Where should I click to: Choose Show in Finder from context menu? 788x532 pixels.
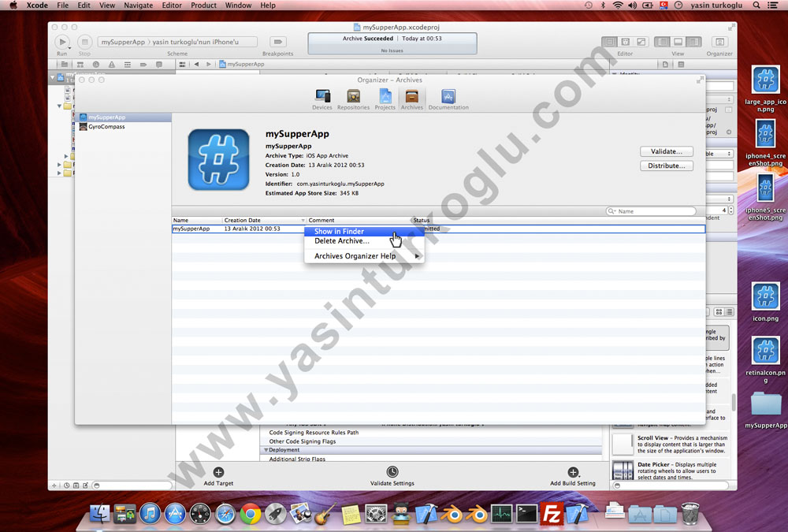[x=364, y=231]
